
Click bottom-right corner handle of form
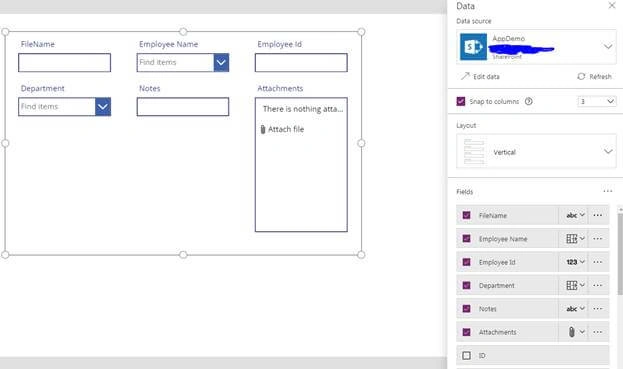pos(361,255)
